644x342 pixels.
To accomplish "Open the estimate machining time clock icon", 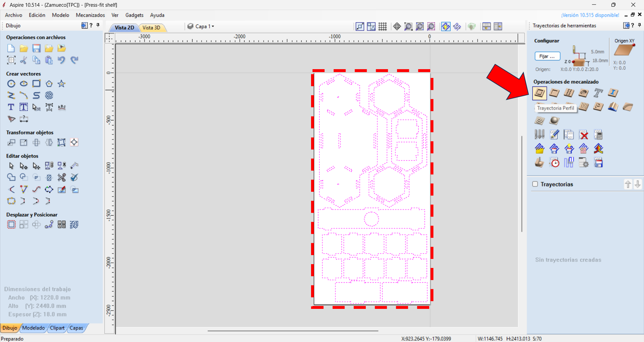I will 554,163.
